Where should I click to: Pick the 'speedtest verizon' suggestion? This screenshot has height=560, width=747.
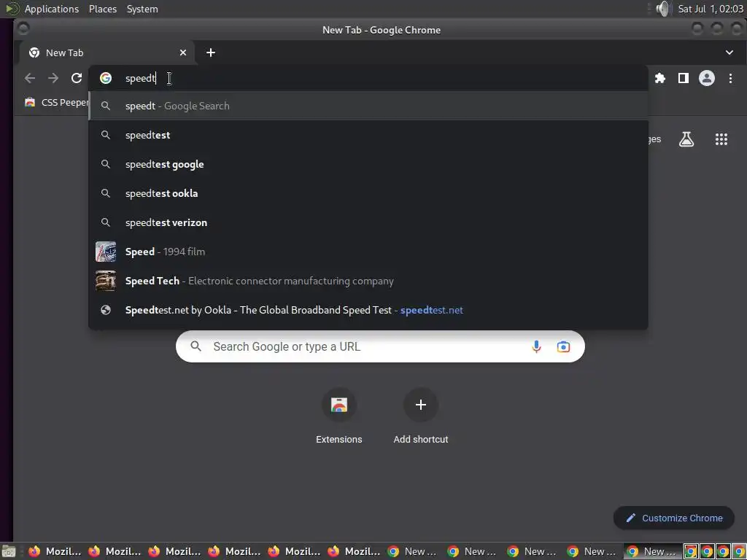pos(368,222)
